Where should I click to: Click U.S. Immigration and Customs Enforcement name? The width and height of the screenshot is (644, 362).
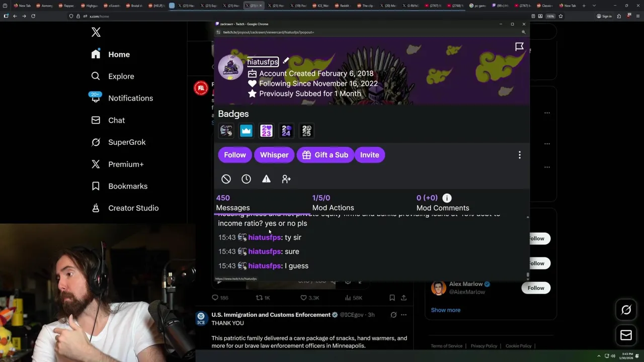(x=271, y=315)
